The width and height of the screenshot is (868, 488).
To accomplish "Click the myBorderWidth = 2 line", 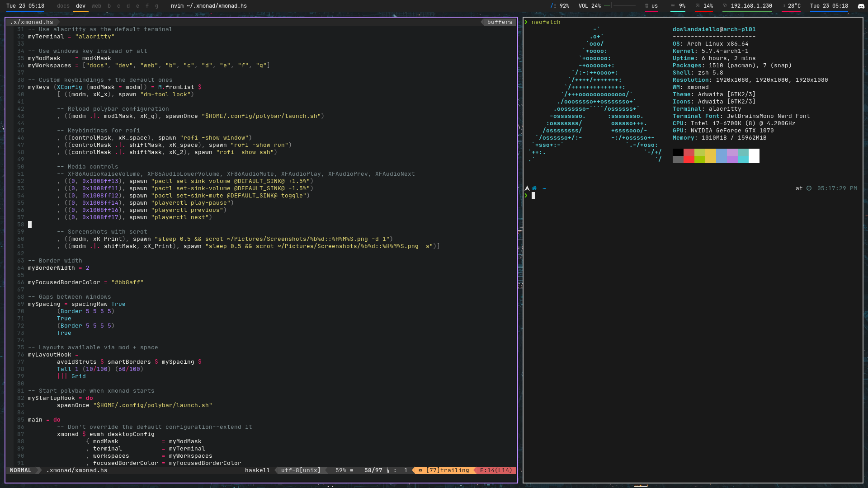I will tap(59, 268).
